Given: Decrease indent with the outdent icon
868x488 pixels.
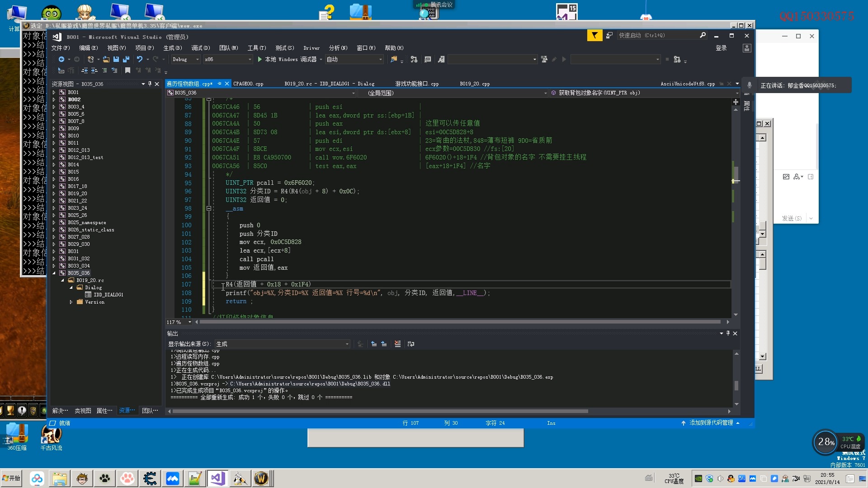Looking at the screenshot, I should click(x=85, y=70).
